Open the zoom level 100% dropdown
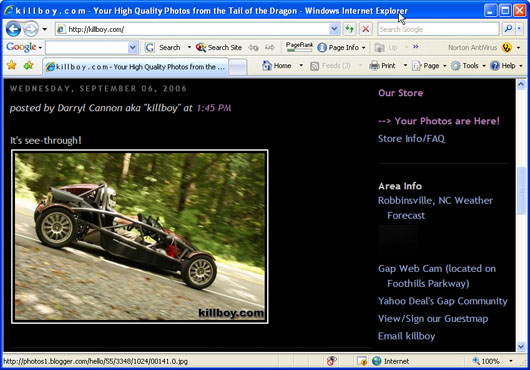This screenshot has height=370, width=530. (511, 361)
